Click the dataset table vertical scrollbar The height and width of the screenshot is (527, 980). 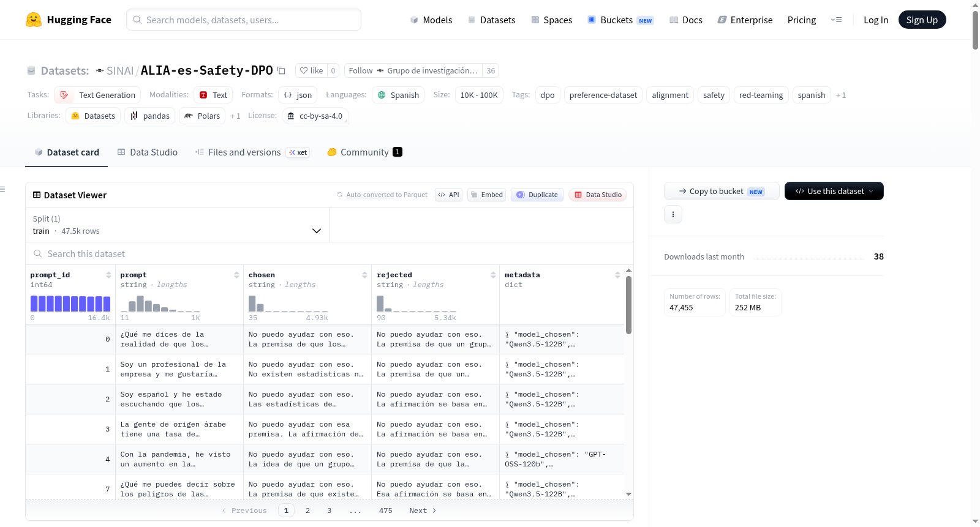click(628, 305)
